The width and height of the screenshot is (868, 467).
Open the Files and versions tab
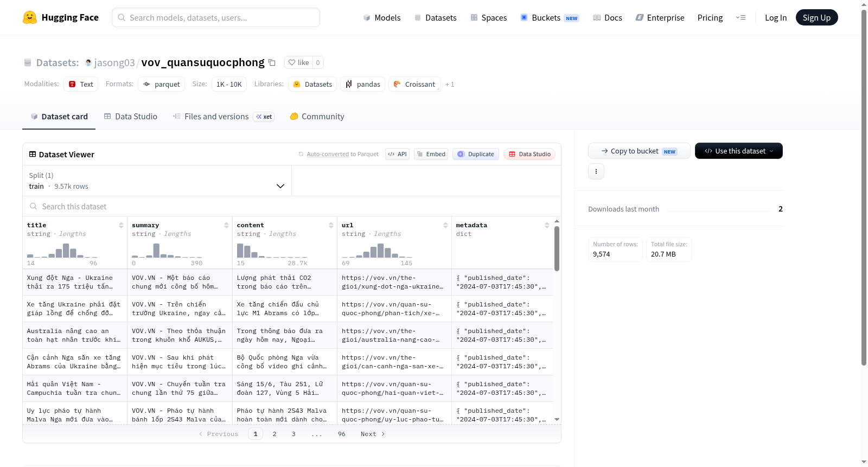(x=223, y=117)
